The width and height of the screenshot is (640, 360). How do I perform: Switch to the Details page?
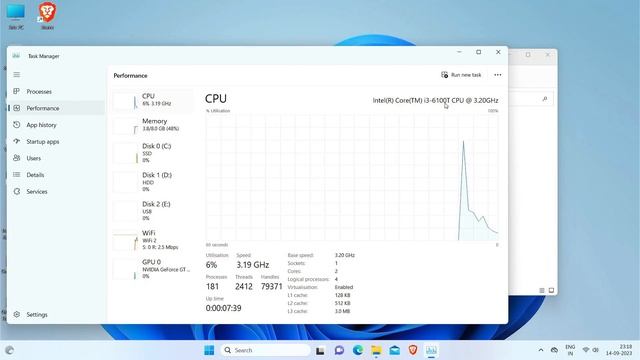56,175
